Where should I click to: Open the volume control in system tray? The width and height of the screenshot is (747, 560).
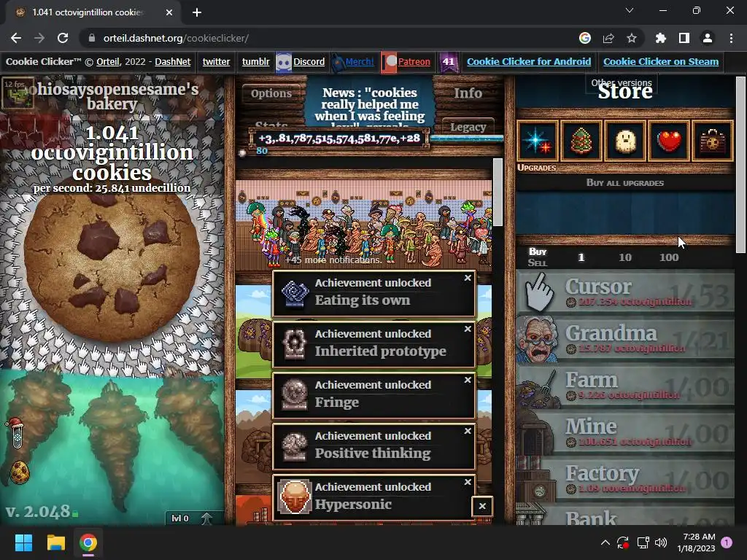pos(661,542)
